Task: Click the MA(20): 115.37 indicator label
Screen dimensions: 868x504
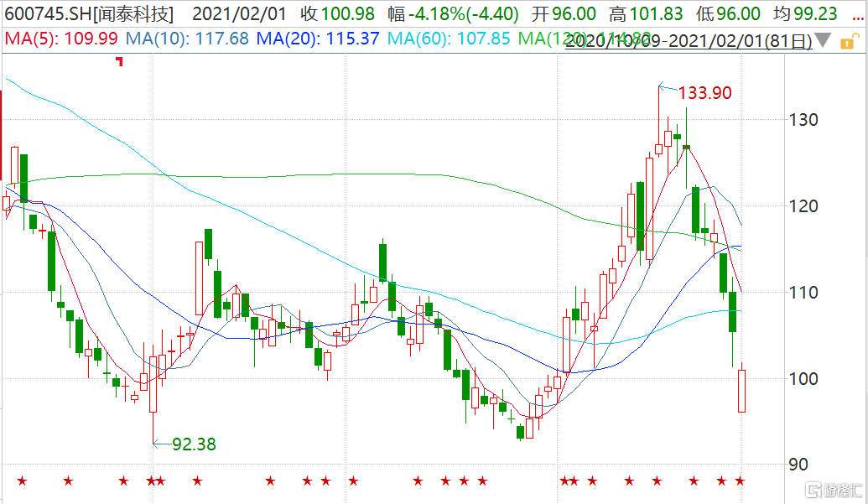Action: coord(319,39)
